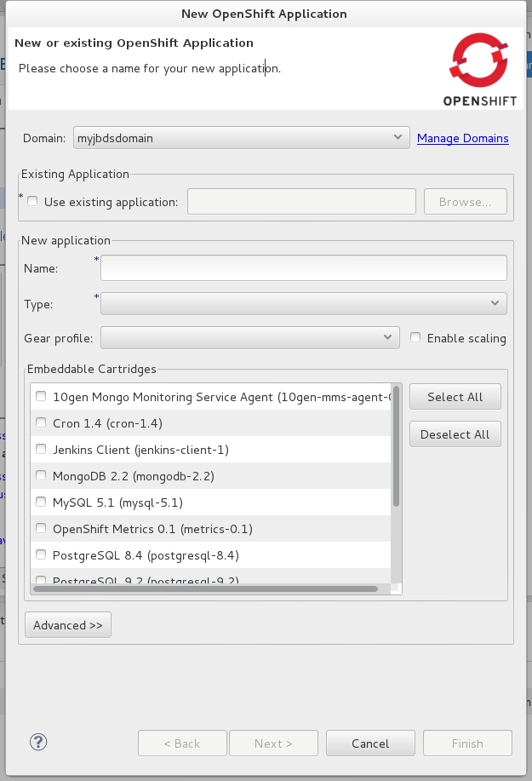Expand the Advanced >> options section

pyautogui.click(x=68, y=625)
